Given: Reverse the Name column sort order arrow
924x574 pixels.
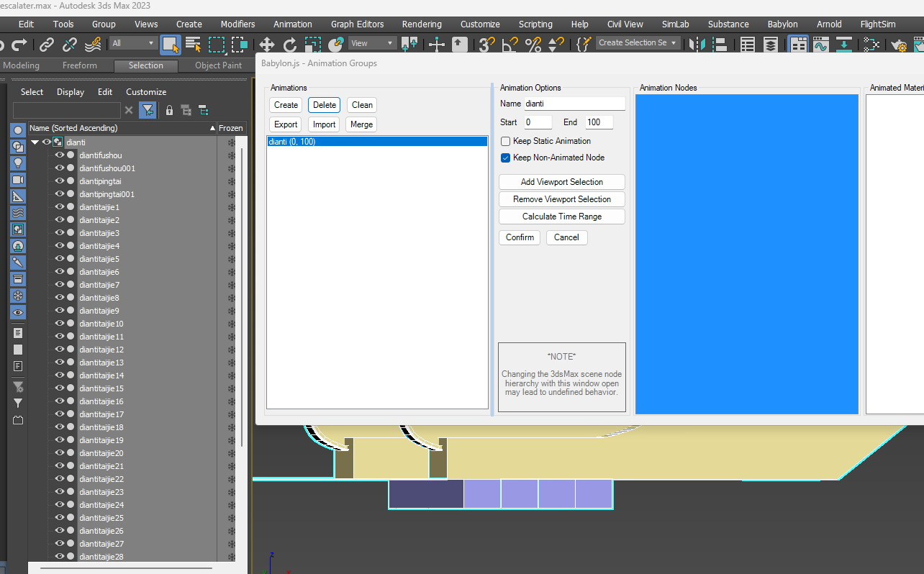Looking at the screenshot, I should pos(212,128).
